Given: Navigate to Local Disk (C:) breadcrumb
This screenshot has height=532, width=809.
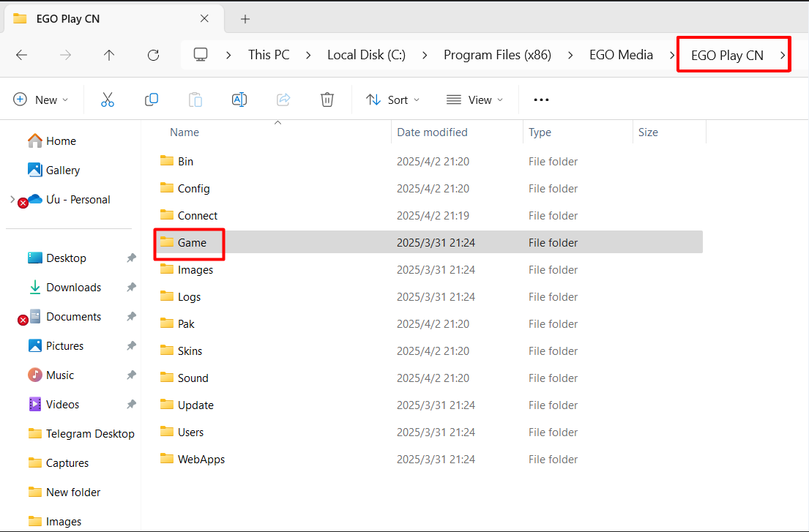Looking at the screenshot, I should coord(366,55).
